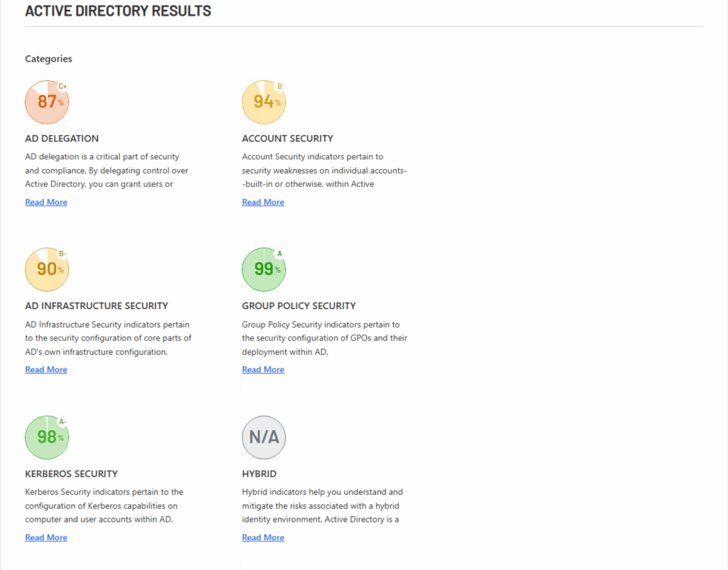Select the AD DELEGATION category title

pos(62,139)
